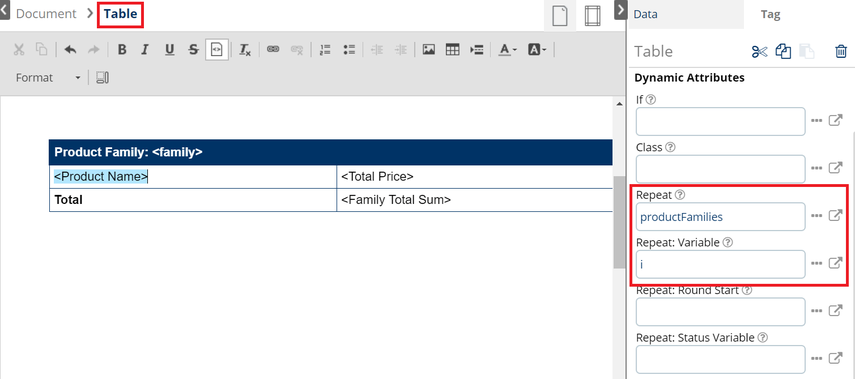The image size is (855, 379).
Task: Insert an image from toolbar
Action: [429, 50]
